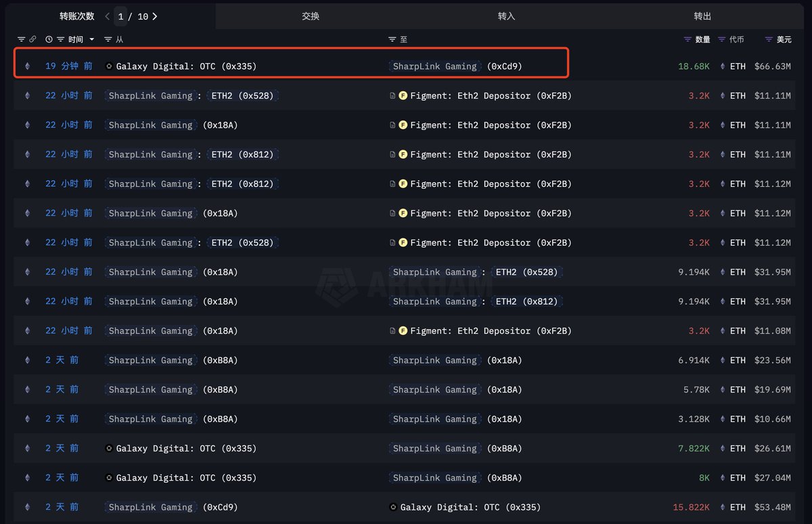Click the chain link icon in header
This screenshot has width=812, height=524.
click(x=32, y=40)
